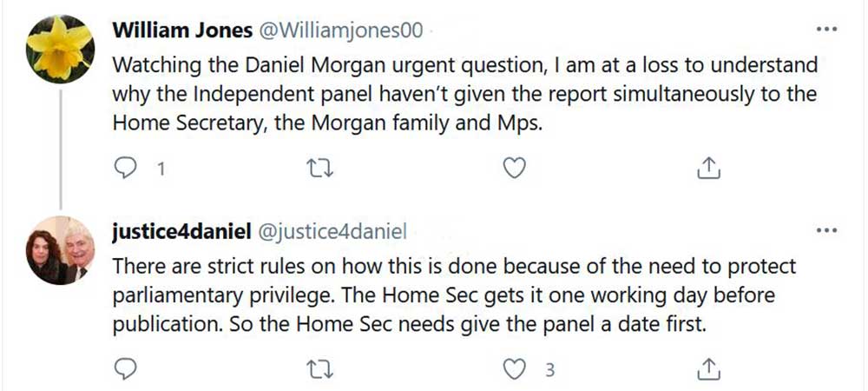Share justice4daniel's reply tweet

(x=708, y=368)
